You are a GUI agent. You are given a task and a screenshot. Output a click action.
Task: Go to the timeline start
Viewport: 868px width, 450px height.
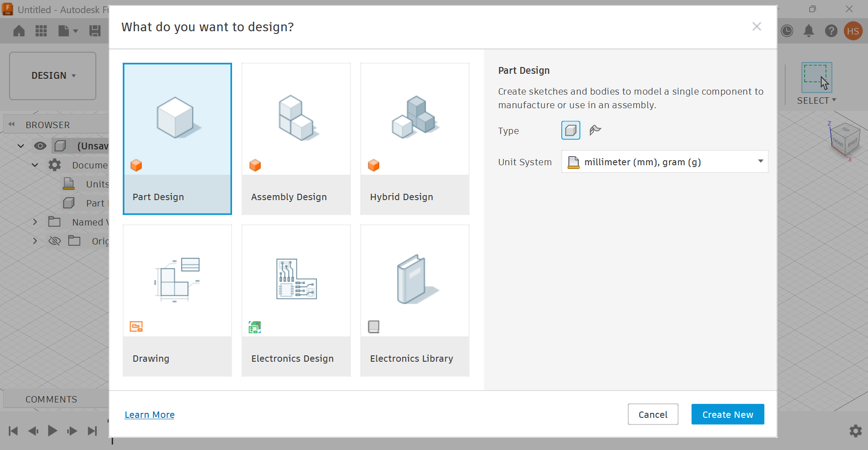coord(14,431)
